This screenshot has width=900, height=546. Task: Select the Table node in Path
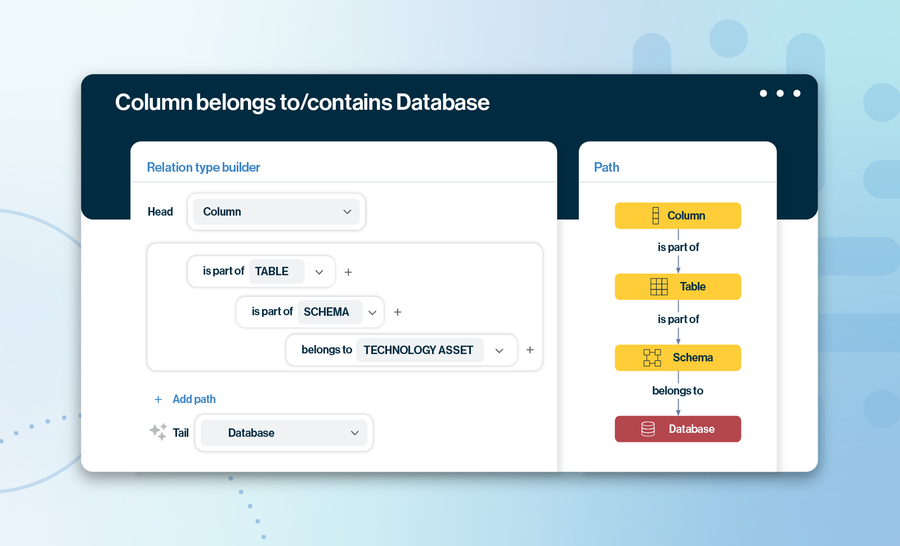[678, 287]
